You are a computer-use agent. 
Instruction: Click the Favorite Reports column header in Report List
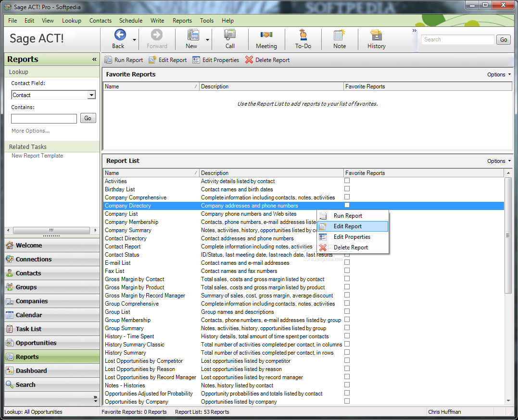click(424, 173)
